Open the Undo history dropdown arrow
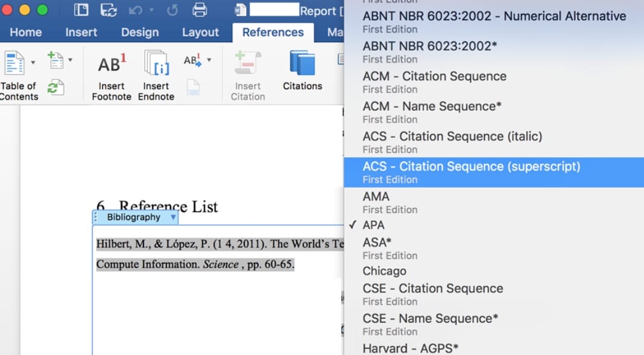The width and height of the screenshot is (644, 355). point(151,10)
